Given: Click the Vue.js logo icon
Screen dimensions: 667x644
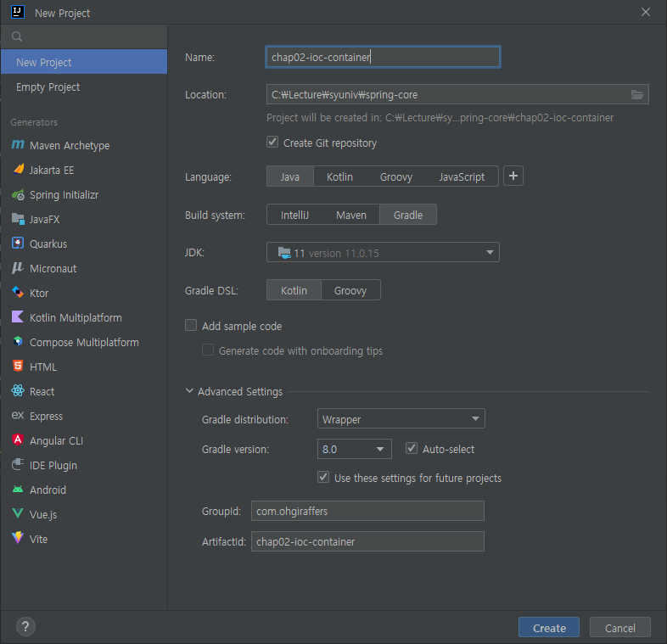Looking at the screenshot, I should (18, 513).
